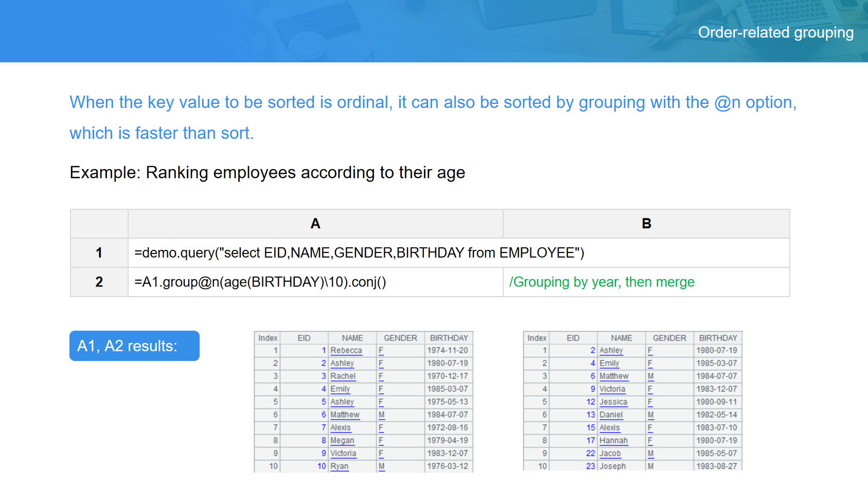Click row header 1 of the code grid
868x488 pixels.
point(99,253)
